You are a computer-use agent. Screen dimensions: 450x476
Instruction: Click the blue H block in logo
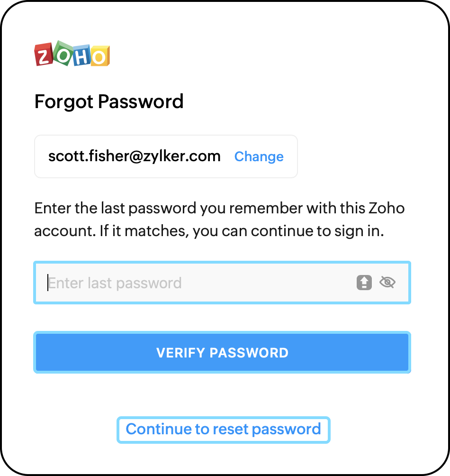pos(81,56)
